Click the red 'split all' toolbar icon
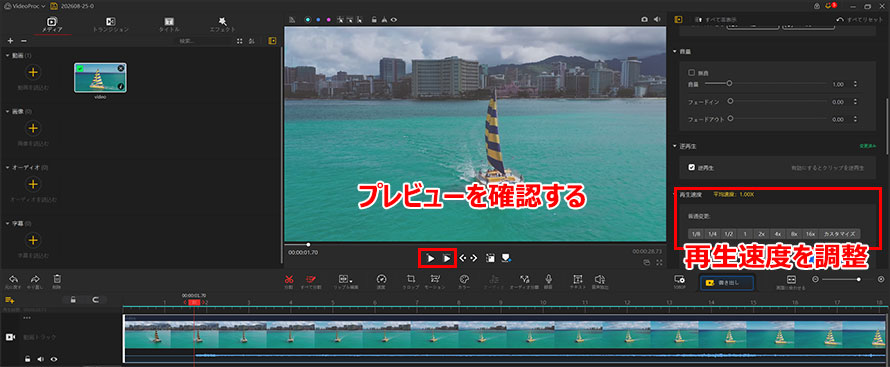The height and width of the screenshot is (367, 890). [310, 279]
